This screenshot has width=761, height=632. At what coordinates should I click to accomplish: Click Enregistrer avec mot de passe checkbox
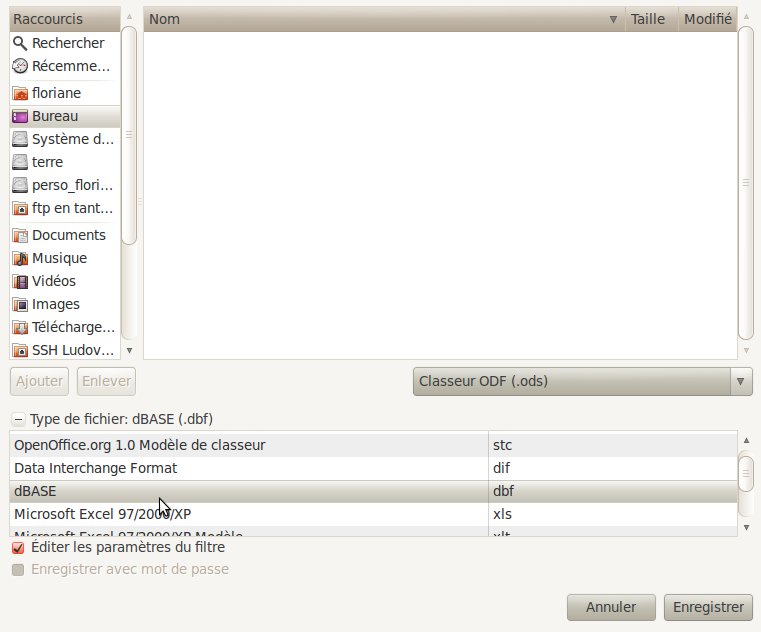17,569
